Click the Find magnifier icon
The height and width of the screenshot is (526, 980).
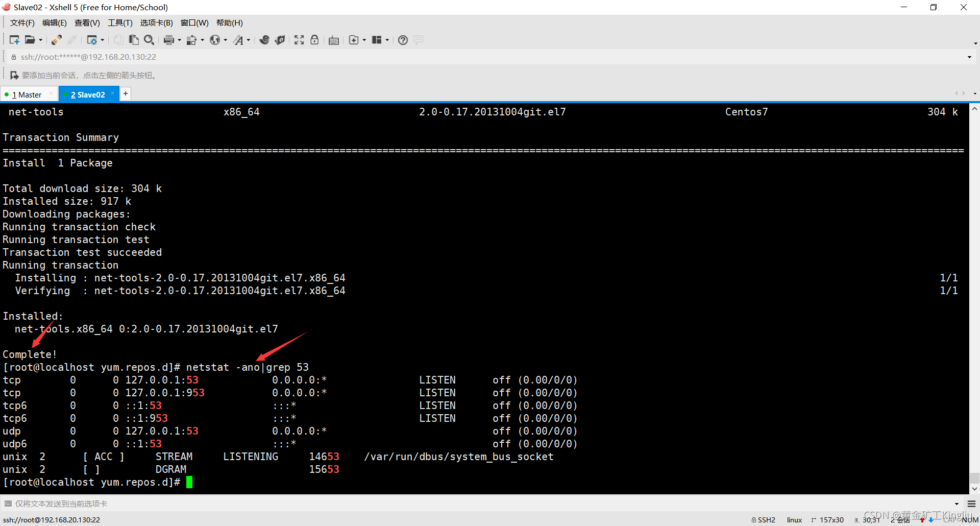point(149,40)
